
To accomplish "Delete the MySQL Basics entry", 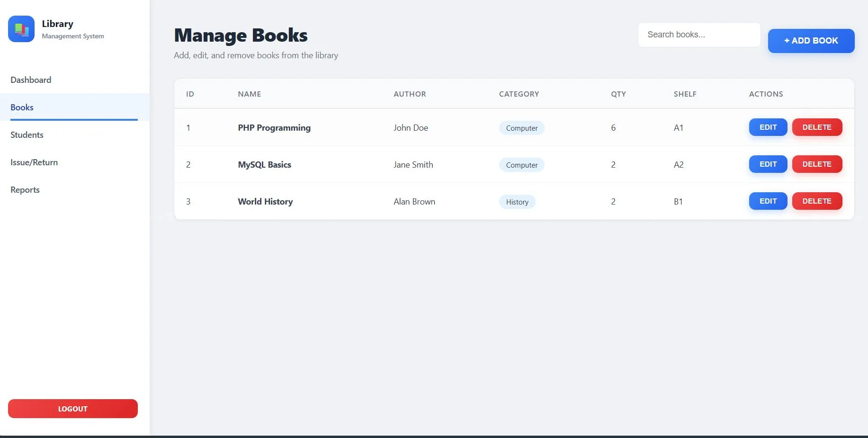I will (816, 164).
